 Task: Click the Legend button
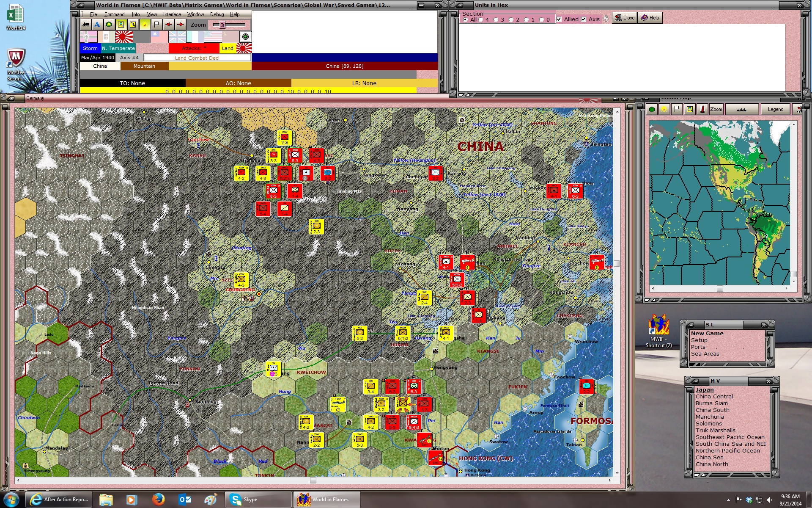point(775,109)
